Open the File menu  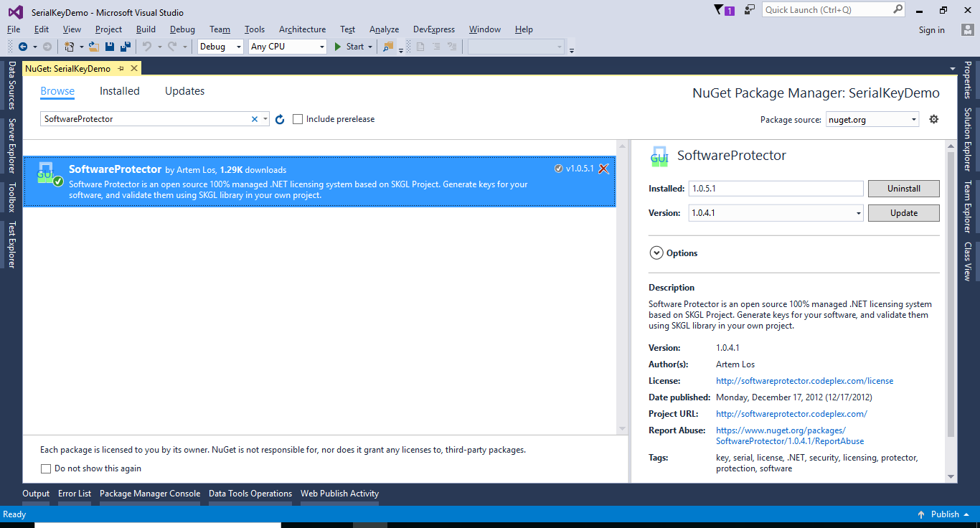(14, 29)
